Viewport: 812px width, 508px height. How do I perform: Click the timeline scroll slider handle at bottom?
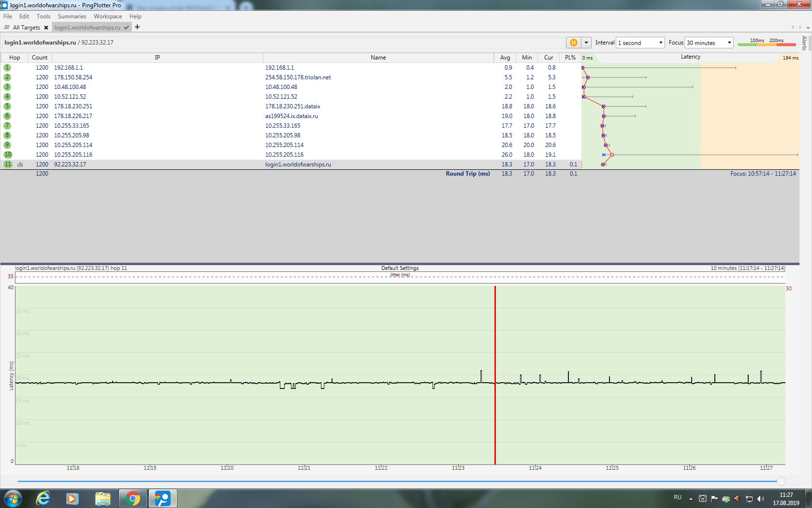781,481
